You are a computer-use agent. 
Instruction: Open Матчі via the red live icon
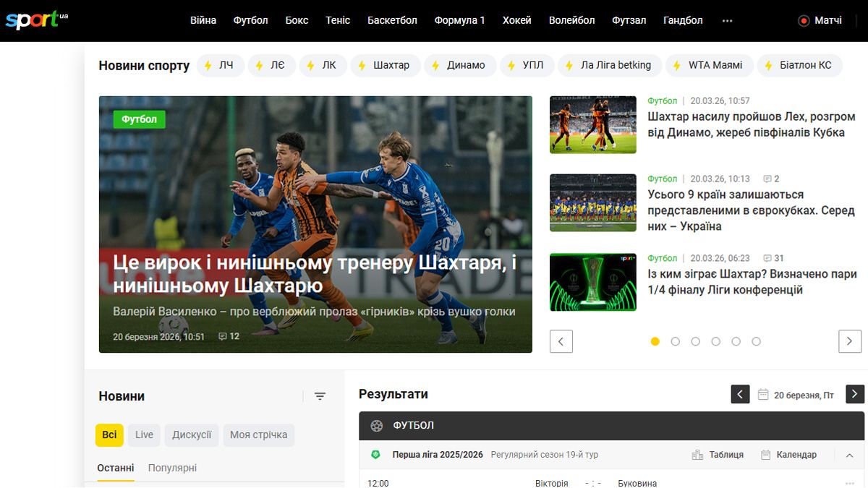[805, 21]
